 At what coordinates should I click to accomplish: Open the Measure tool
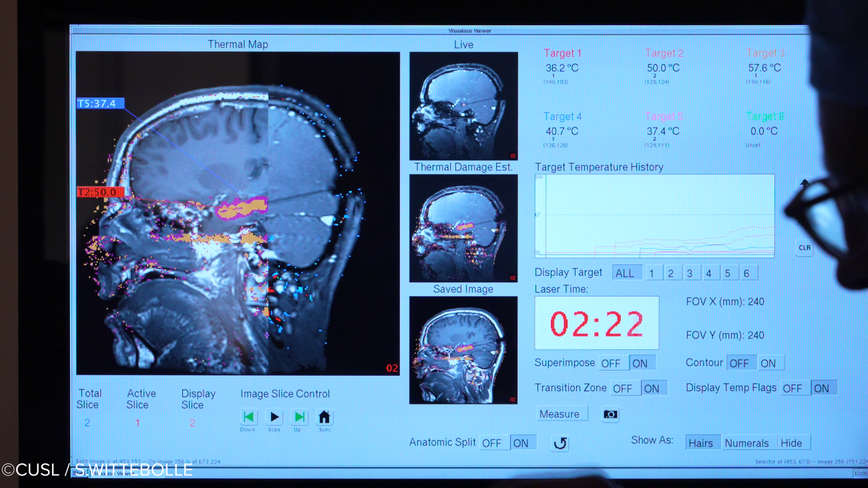[563, 414]
